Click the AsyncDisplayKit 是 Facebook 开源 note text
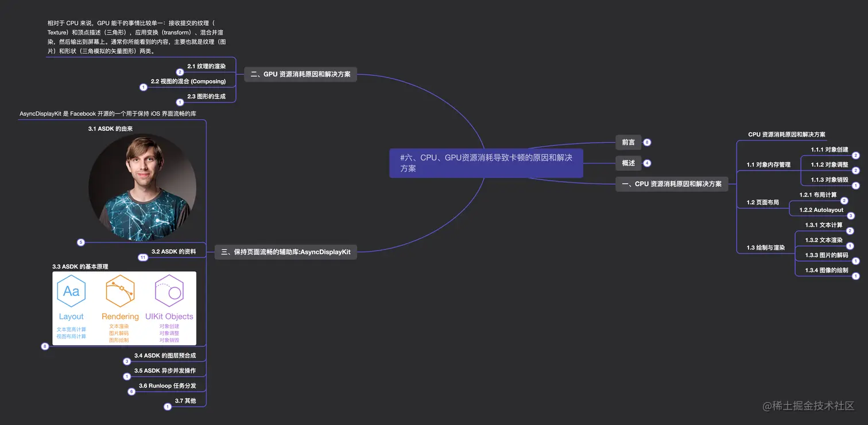The image size is (868, 425). [108, 114]
